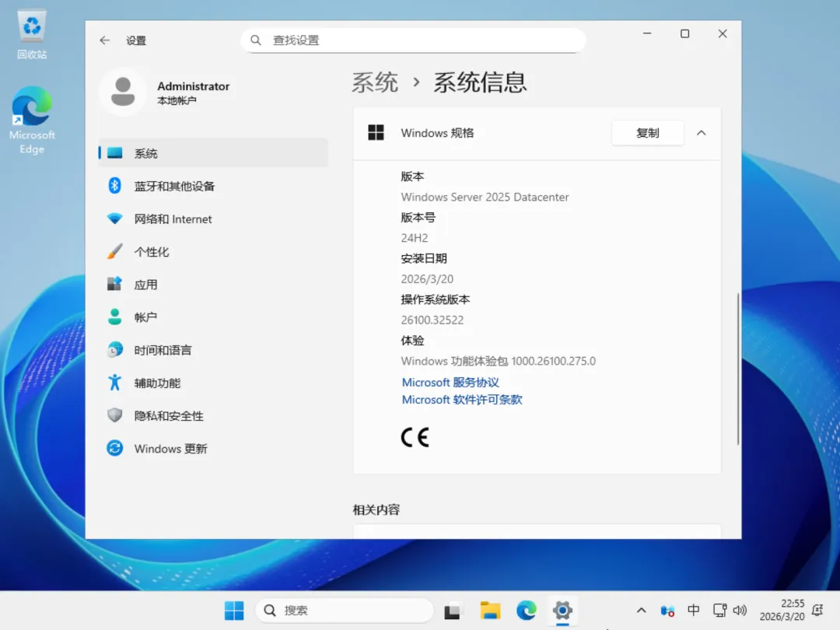
Task: Click the person icon for 帐户
Action: coord(114,317)
